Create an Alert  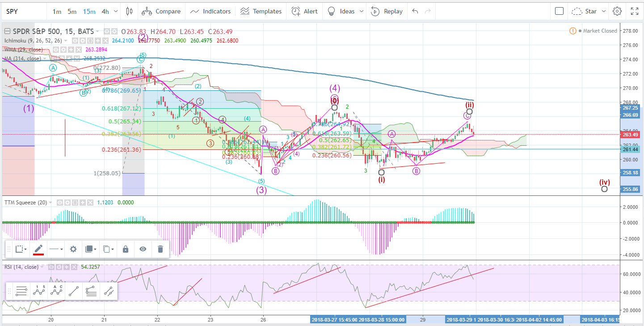click(305, 11)
